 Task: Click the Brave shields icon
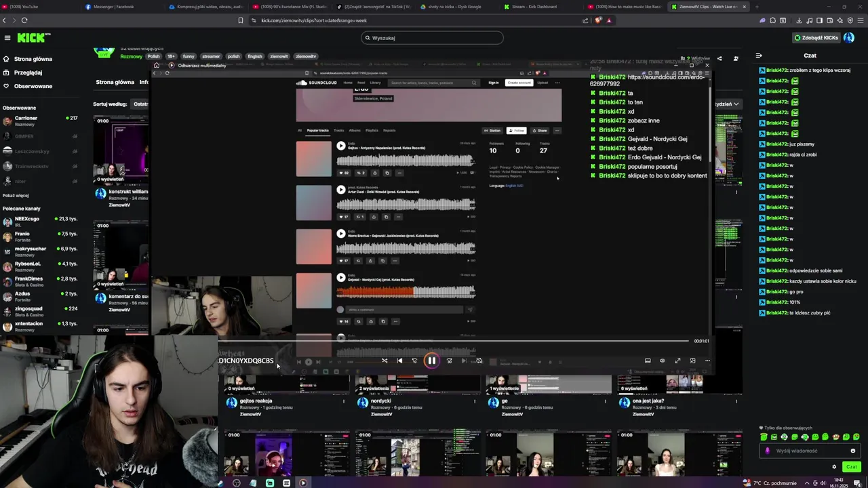tap(597, 20)
